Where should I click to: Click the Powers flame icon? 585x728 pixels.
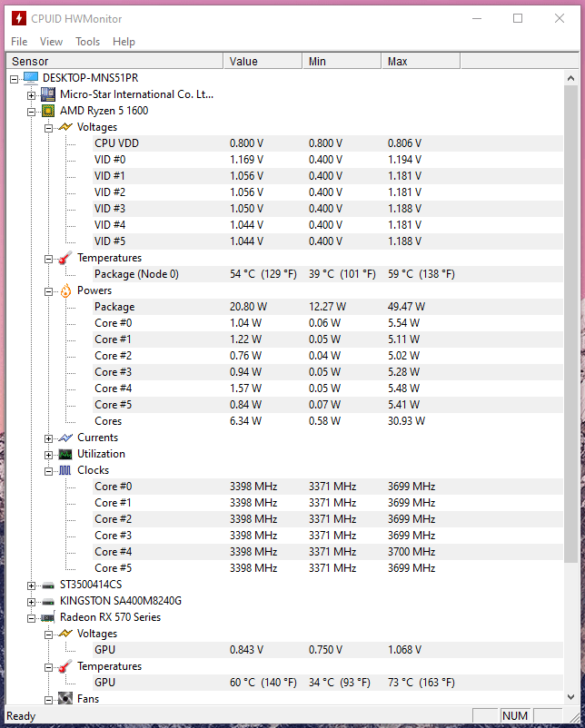65,290
